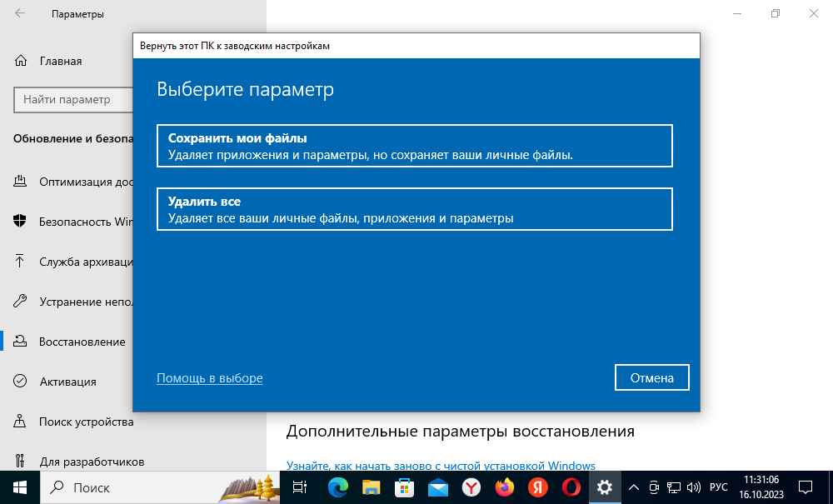Click the Task View taskbar icon

[x=300, y=487]
